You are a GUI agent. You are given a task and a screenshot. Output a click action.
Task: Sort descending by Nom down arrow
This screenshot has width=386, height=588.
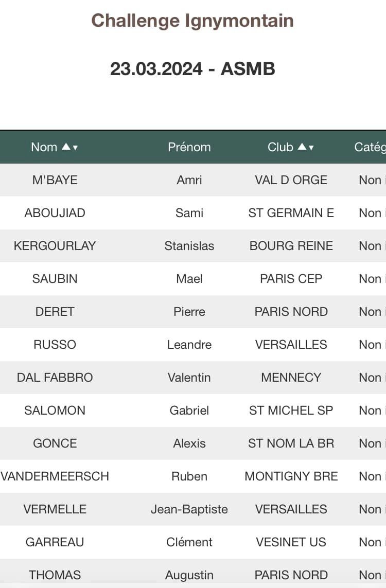click(76, 148)
